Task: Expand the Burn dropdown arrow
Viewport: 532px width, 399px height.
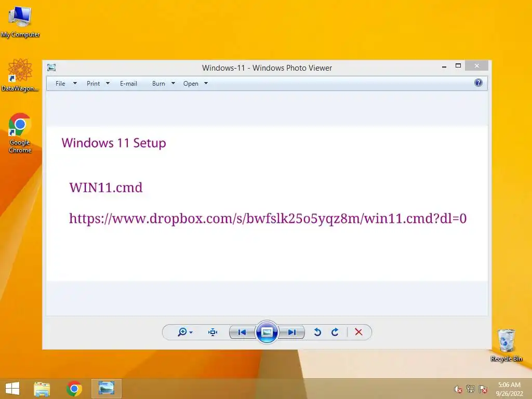Action: coord(173,83)
